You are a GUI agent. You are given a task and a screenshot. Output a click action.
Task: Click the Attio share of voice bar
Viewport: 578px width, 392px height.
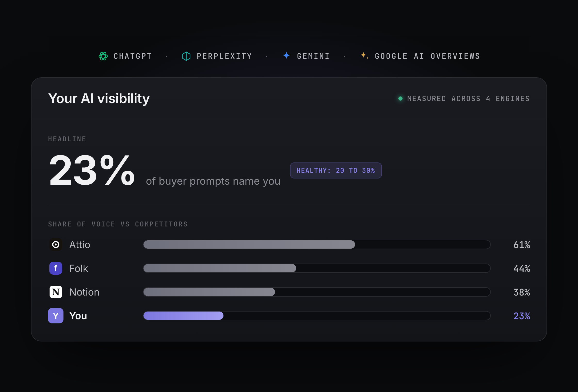click(x=317, y=244)
